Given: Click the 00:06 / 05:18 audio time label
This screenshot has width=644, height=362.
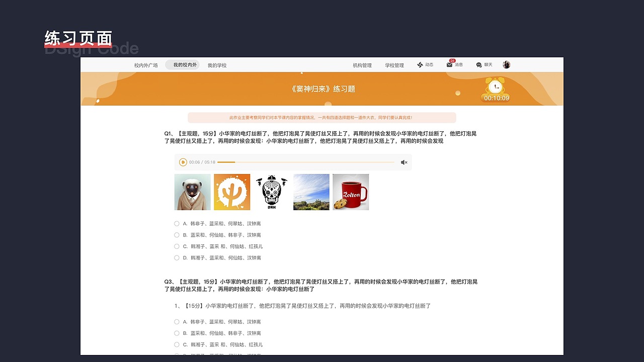Looking at the screenshot, I should (x=202, y=162).
